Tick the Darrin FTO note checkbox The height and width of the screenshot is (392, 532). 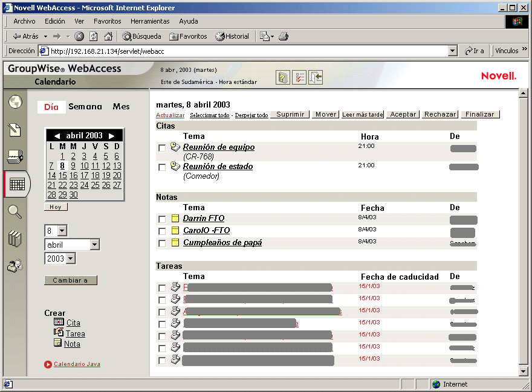(162, 219)
